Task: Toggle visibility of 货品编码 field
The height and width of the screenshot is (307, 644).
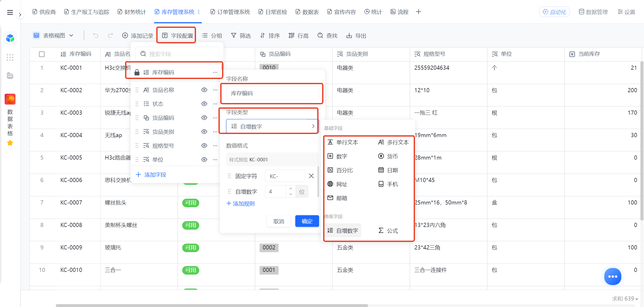Action: pyautogui.click(x=204, y=118)
